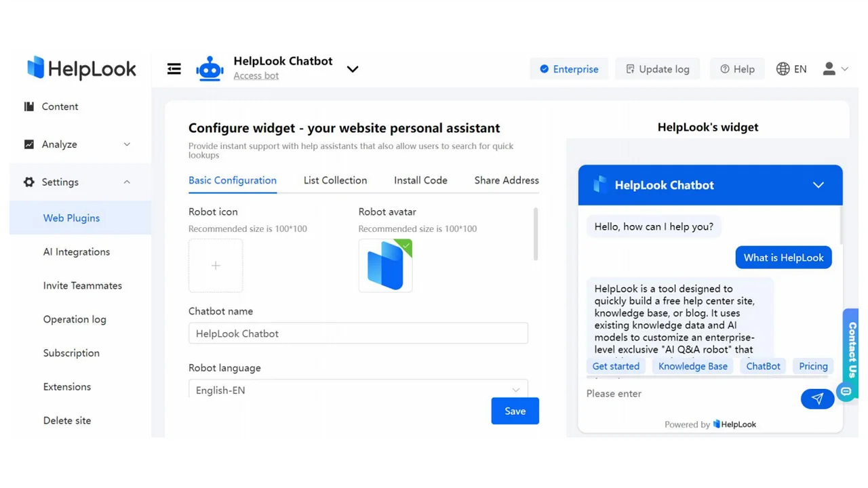
Task: Click the HelpLook logo in sidebar
Action: (x=81, y=68)
